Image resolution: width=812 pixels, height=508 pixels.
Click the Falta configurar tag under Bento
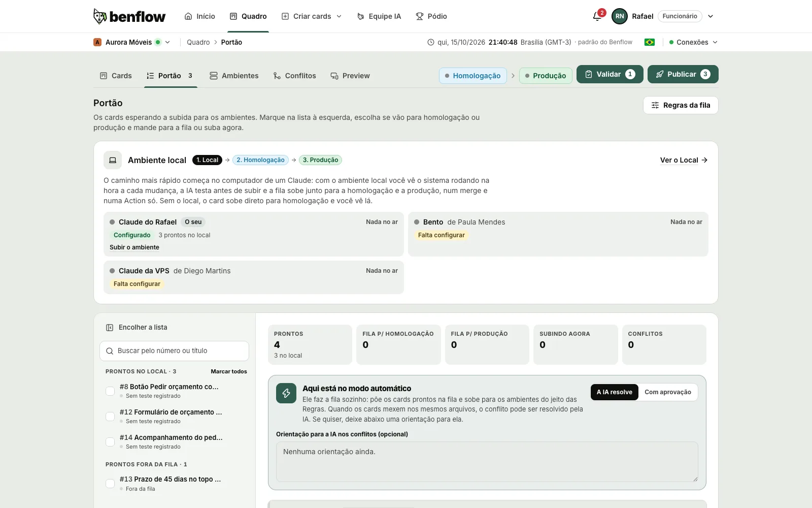(441, 235)
